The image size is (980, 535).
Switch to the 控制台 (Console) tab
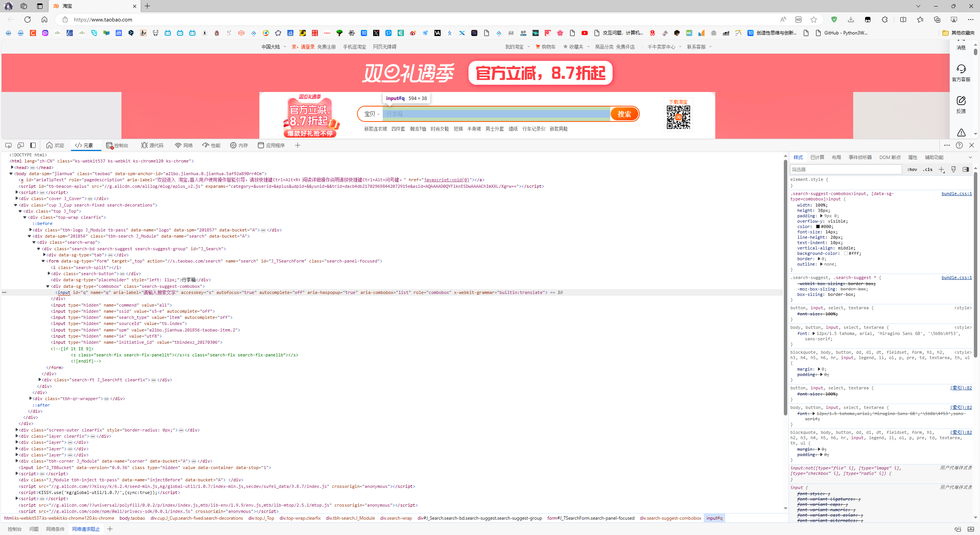pos(117,145)
